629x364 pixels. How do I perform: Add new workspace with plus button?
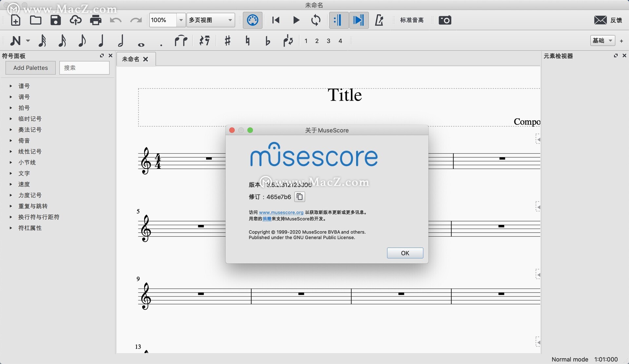coord(621,41)
